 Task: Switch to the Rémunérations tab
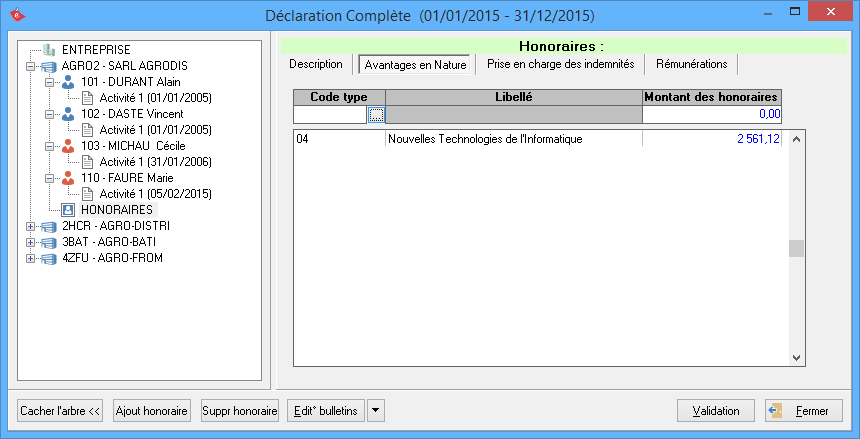(x=691, y=64)
